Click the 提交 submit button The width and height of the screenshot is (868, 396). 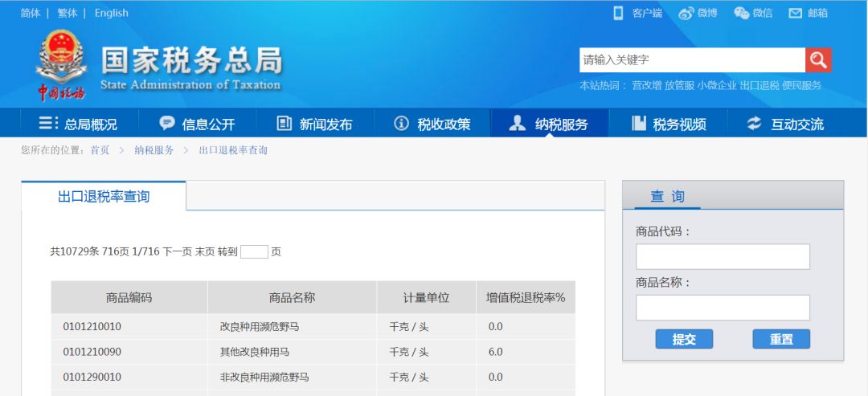click(x=684, y=339)
